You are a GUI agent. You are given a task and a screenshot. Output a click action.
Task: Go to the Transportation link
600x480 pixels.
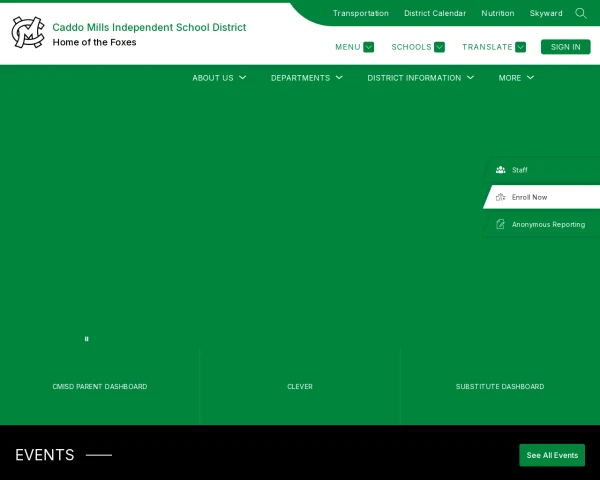coord(360,14)
